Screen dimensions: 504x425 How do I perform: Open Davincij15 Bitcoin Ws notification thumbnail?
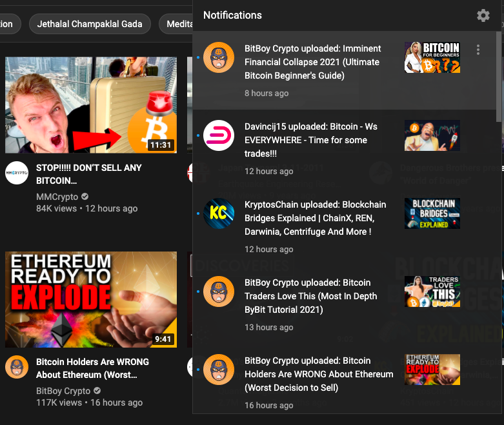pyautogui.click(x=432, y=135)
